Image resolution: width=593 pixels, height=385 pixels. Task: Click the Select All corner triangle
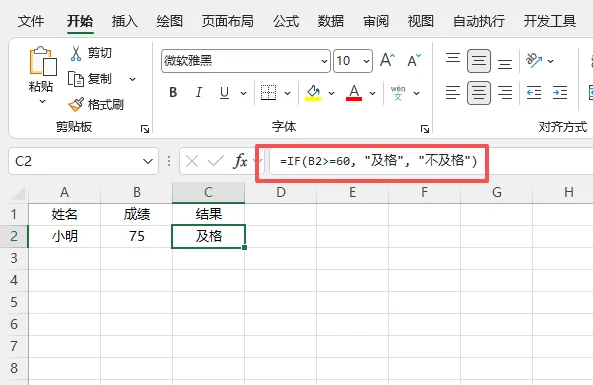click(18, 193)
